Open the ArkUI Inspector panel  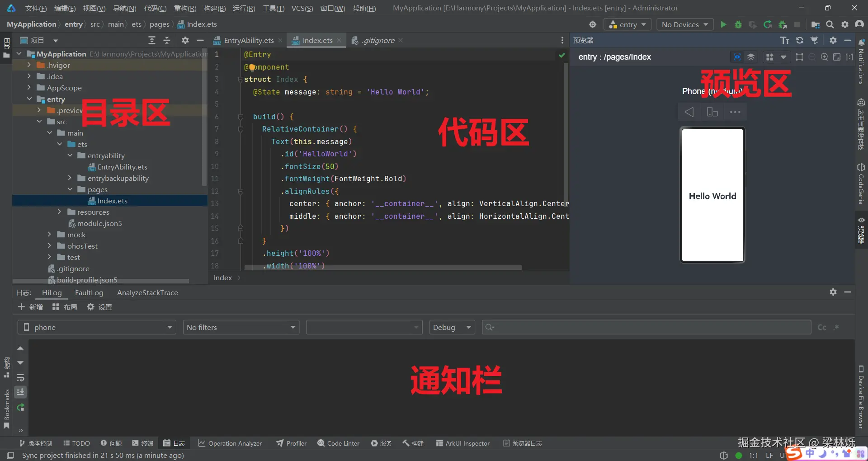(x=463, y=443)
